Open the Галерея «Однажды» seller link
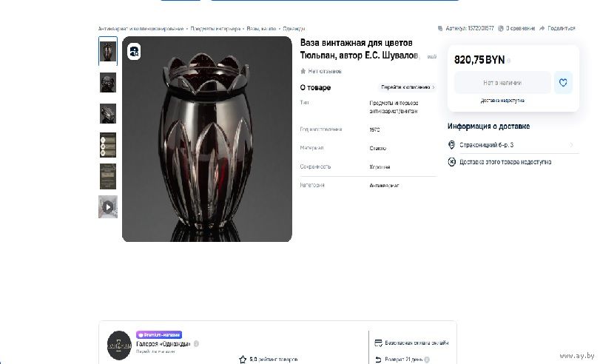Screen dimensions: 600x364 click(x=164, y=344)
